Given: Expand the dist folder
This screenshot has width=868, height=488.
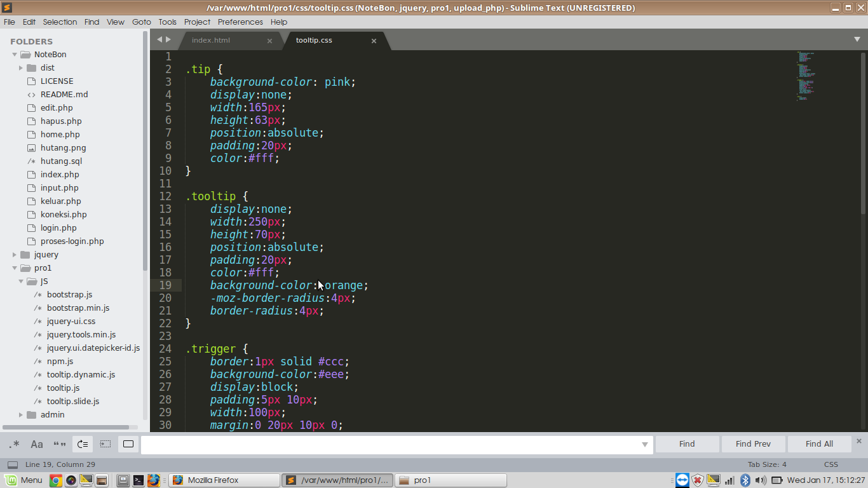Looking at the screenshot, I should click(x=21, y=68).
